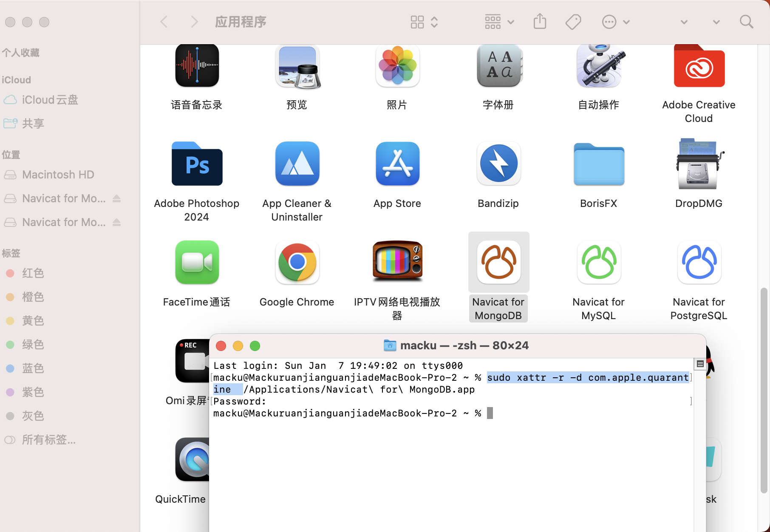Open the Finder grouping options dropdown
This screenshot has width=770, height=532.
pos(499,22)
